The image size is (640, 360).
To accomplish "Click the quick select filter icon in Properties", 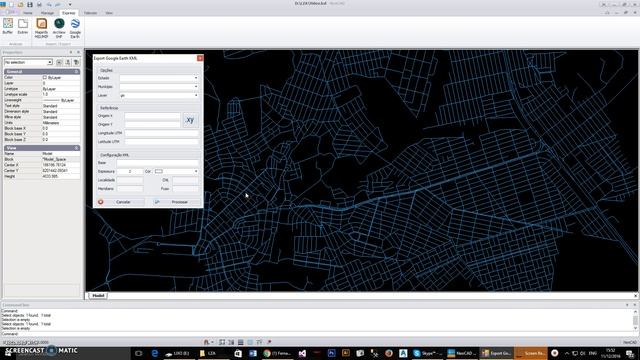I will click(x=76, y=62).
